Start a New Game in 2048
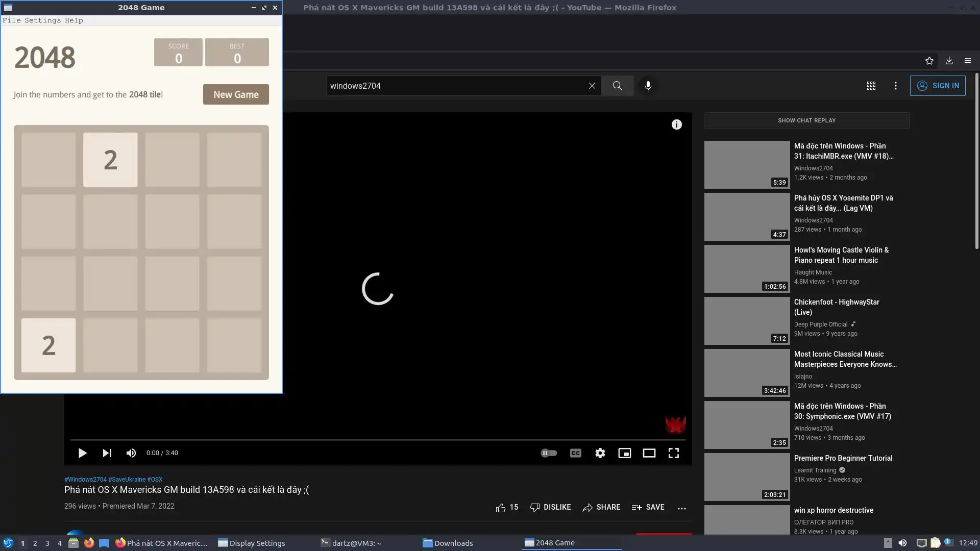 [x=236, y=94]
